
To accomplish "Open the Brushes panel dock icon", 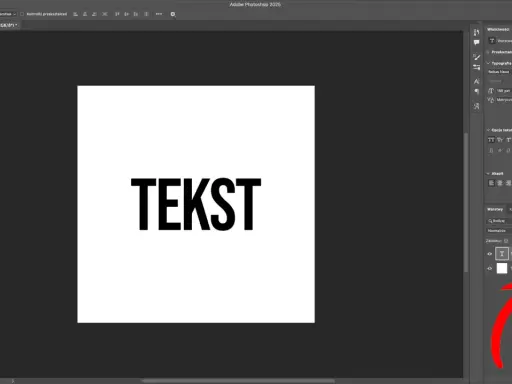I will coord(476,57).
